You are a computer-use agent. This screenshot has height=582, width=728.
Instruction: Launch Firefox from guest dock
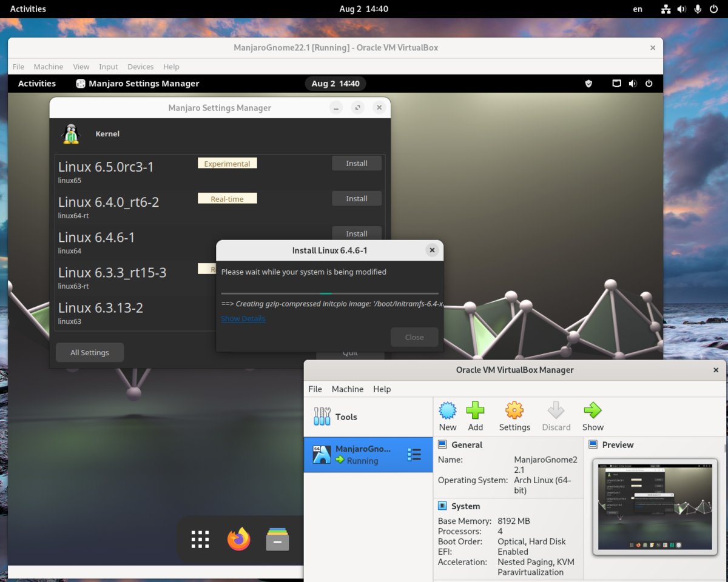tap(238, 539)
